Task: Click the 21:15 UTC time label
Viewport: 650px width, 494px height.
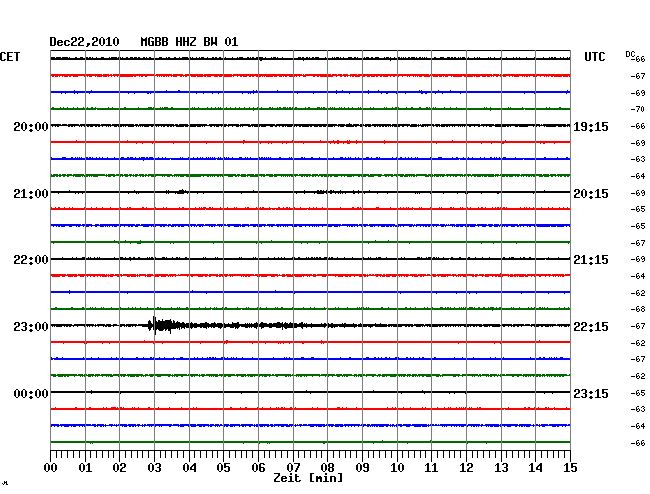Action: pyautogui.click(x=591, y=260)
